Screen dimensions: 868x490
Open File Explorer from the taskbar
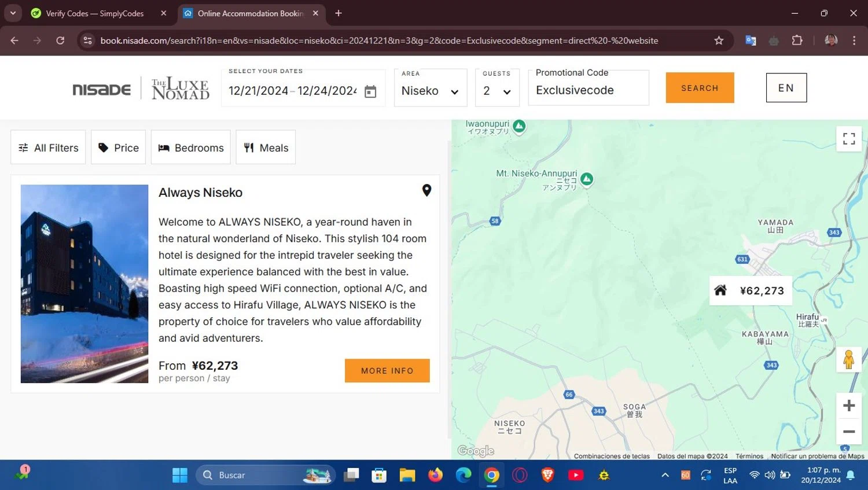(407, 475)
